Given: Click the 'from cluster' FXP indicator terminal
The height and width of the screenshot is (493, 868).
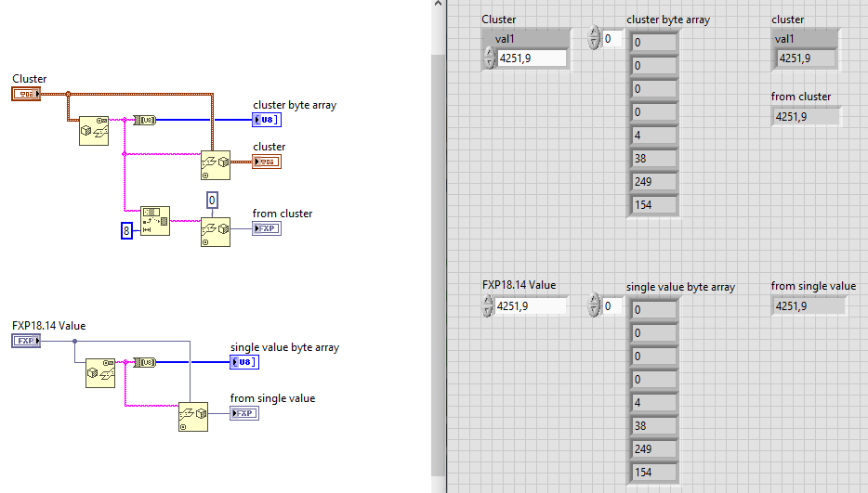Looking at the screenshot, I should click(266, 228).
